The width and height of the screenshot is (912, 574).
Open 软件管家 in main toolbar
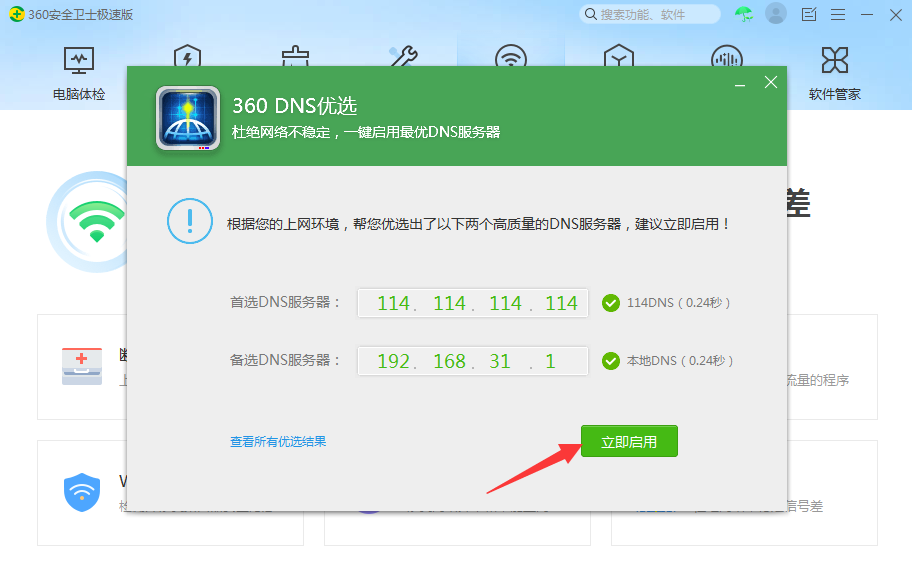pos(834,73)
